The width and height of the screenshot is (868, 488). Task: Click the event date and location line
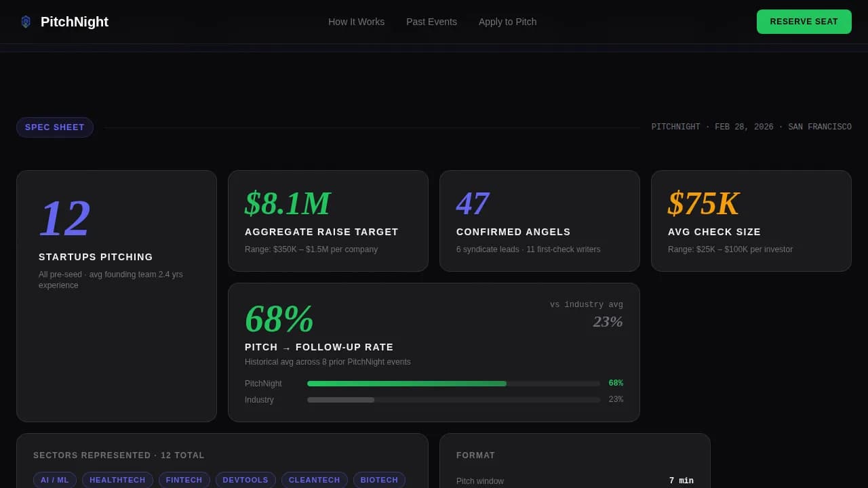point(751,127)
